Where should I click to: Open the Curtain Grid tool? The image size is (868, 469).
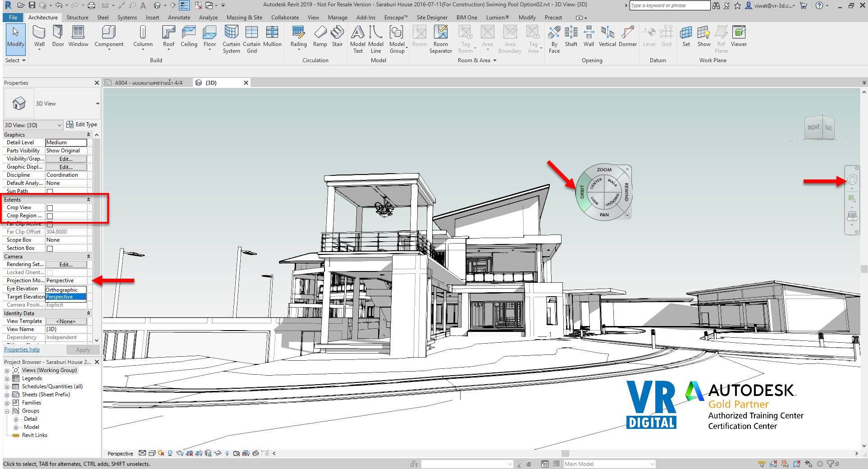pos(251,40)
